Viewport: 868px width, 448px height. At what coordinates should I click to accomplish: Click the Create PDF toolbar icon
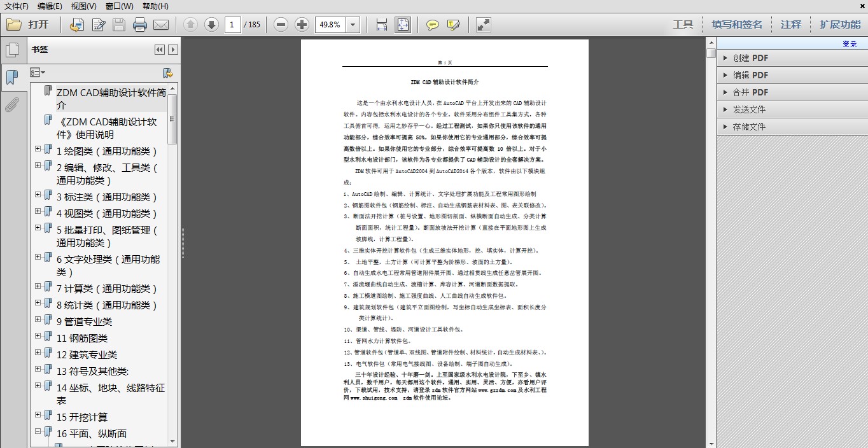(x=76, y=25)
